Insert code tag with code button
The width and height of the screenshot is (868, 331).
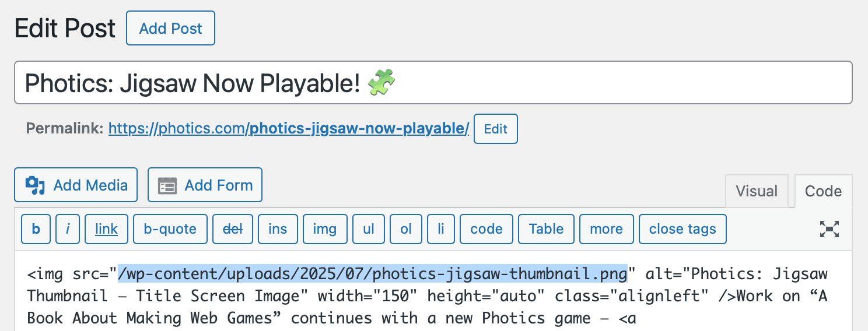pos(487,229)
